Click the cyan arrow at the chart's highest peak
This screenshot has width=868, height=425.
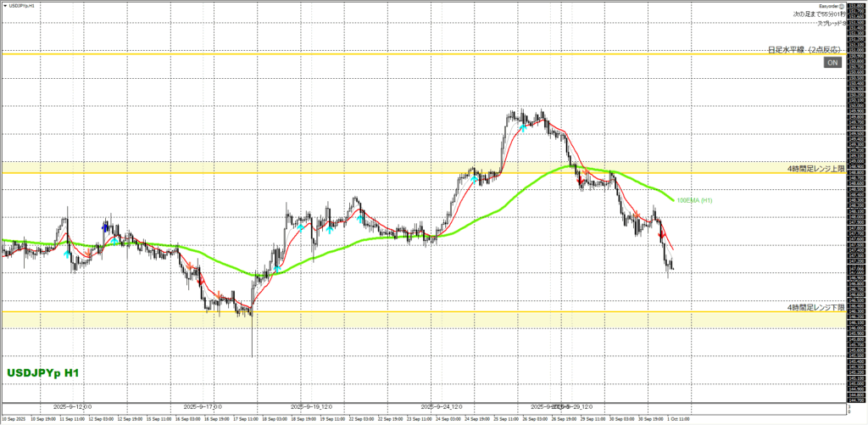coord(524,127)
